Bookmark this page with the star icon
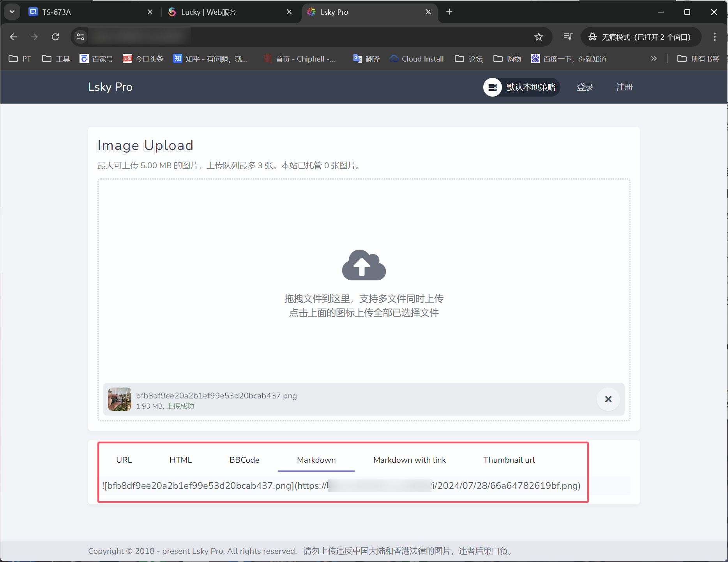 click(x=539, y=37)
